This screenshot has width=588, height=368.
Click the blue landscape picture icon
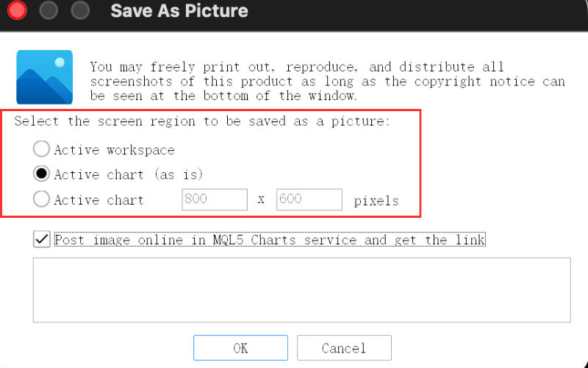pos(44,77)
